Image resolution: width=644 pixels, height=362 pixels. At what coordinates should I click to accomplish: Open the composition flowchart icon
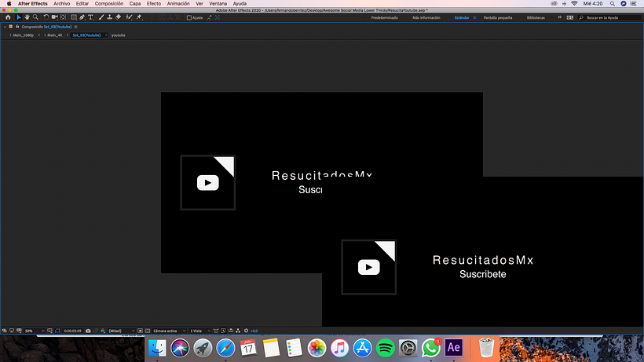click(x=238, y=331)
